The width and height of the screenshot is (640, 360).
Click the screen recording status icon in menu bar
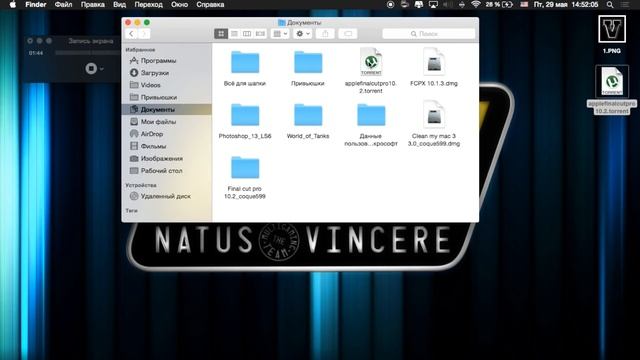pos(391,4)
